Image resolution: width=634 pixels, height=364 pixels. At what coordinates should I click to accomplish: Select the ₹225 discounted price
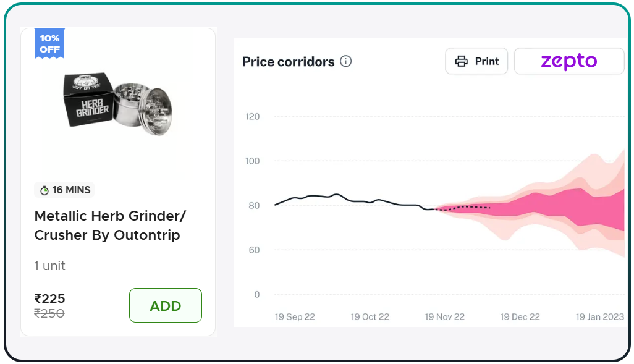point(49,298)
